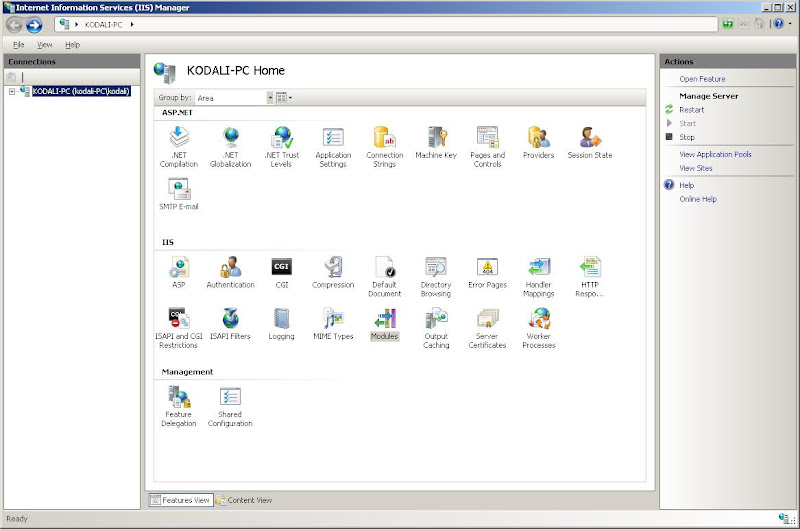Open the Output Caching feature
The width and height of the screenshot is (800, 529).
point(436,328)
